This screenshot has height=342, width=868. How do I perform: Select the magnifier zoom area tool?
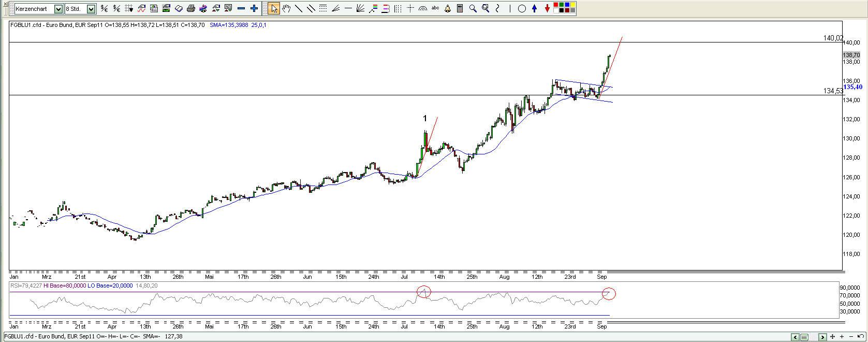click(x=485, y=8)
